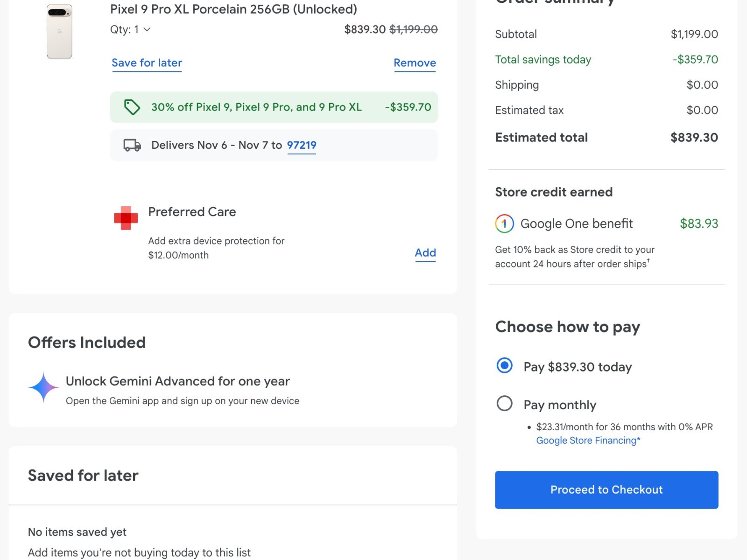Select the Pay $839.30 today option
Viewport: 747px width, 560px height.
point(505,366)
